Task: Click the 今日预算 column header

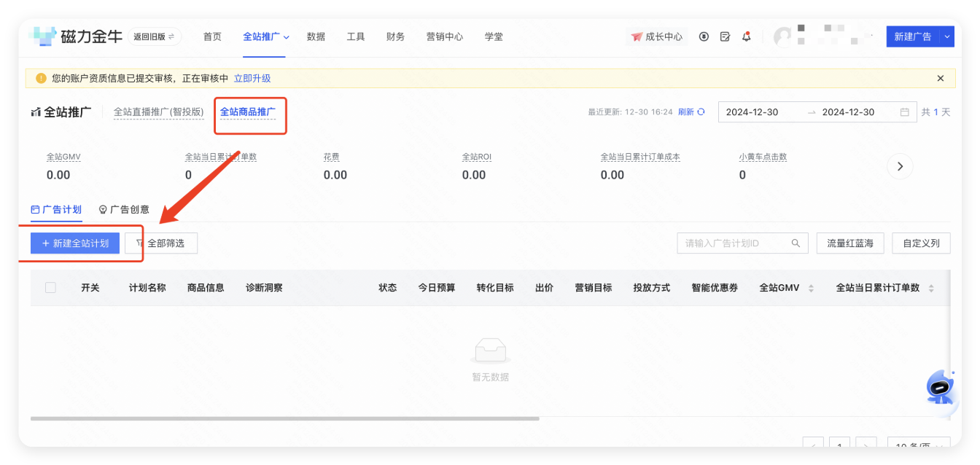Action: [437, 288]
